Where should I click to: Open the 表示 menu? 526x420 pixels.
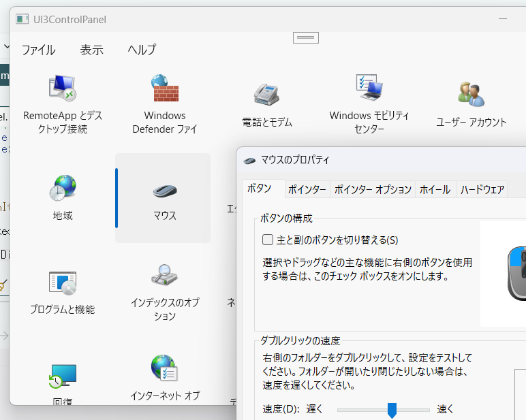pos(91,50)
